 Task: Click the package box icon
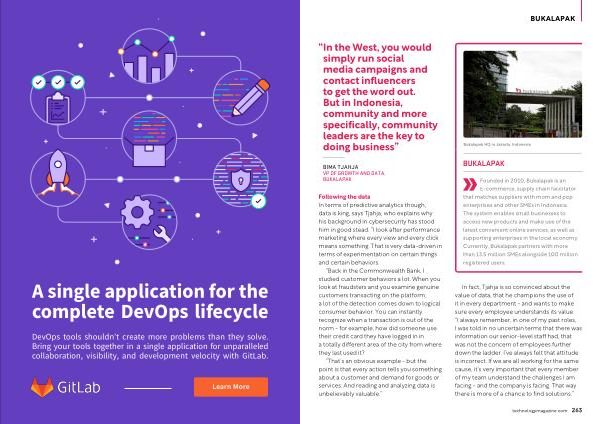coord(149,139)
